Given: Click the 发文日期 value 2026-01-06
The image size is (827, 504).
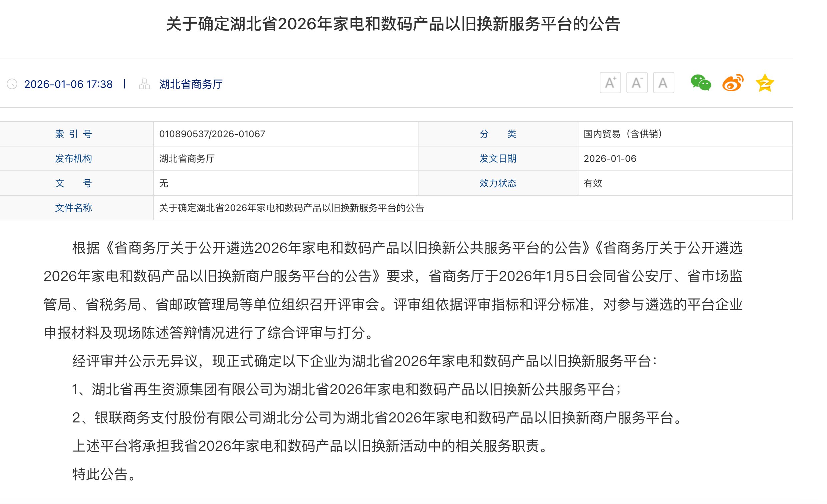Looking at the screenshot, I should [610, 158].
